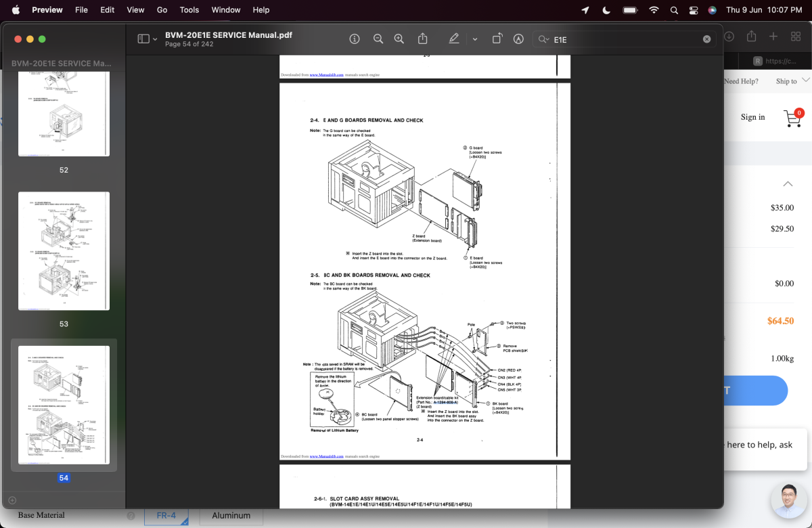812x528 pixels.
Task: Select the browser tab with https://c...
Action: pyautogui.click(x=775, y=61)
